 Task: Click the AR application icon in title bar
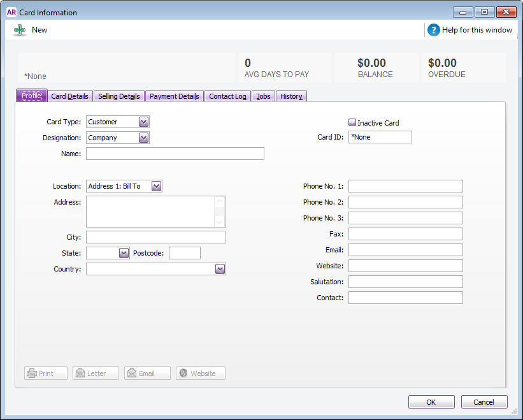click(11, 12)
